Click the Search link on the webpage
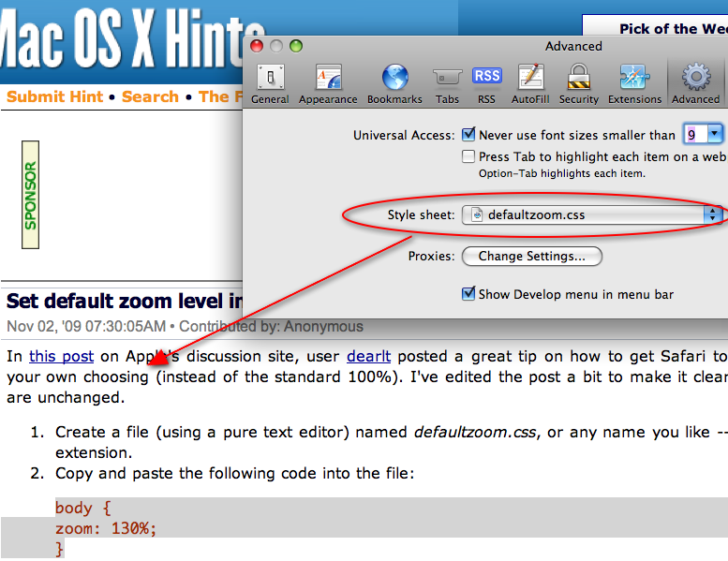 click(x=150, y=96)
